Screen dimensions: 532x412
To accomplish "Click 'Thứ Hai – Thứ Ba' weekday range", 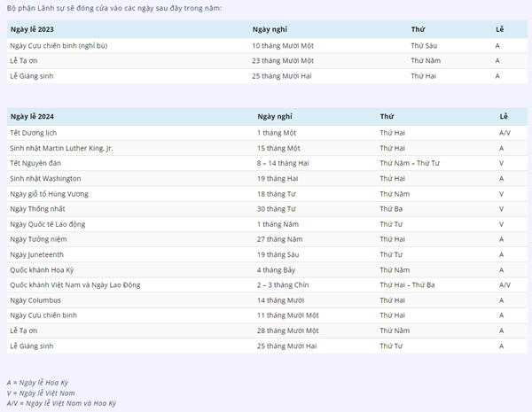I will tap(407, 285).
